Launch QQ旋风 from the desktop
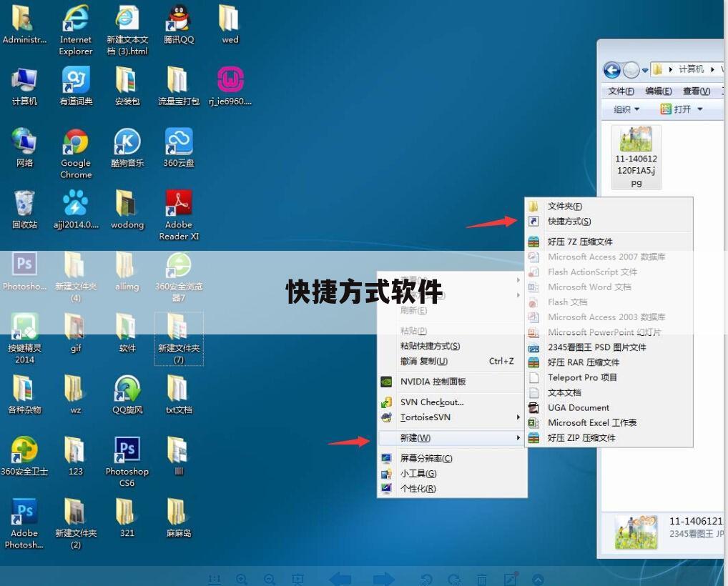The image size is (728, 586). 127,395
